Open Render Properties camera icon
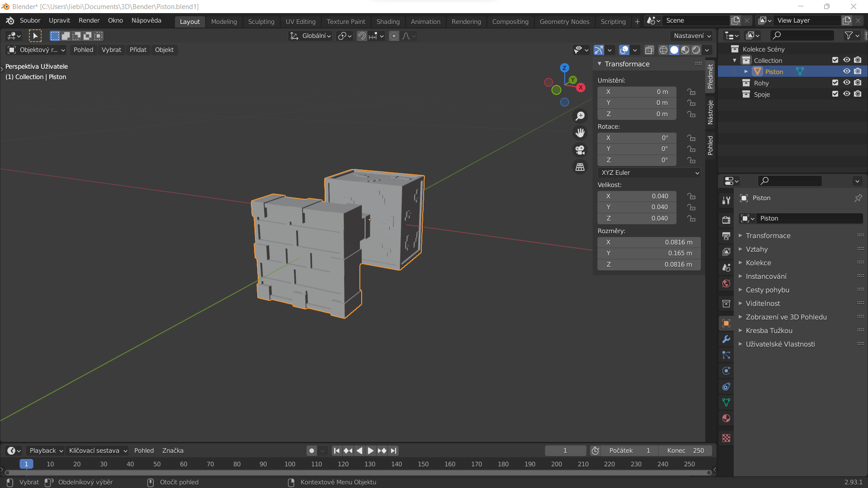 click(x=726, y=220)
